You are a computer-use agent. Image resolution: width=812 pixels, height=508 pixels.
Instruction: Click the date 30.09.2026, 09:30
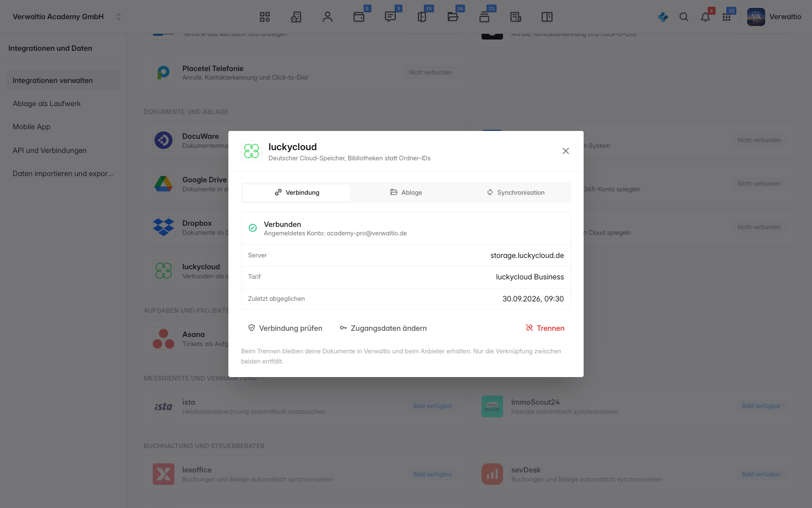(x=533, y=299)
